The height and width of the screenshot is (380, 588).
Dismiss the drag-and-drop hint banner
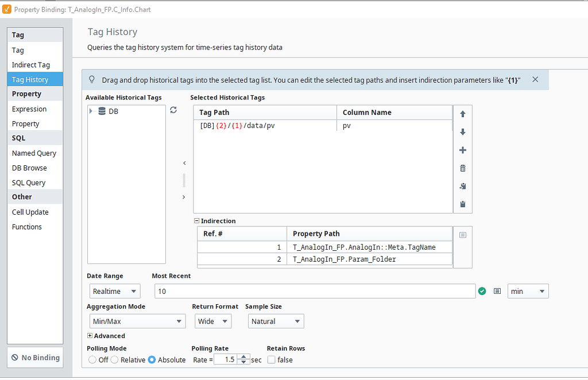tap(535, 80)
